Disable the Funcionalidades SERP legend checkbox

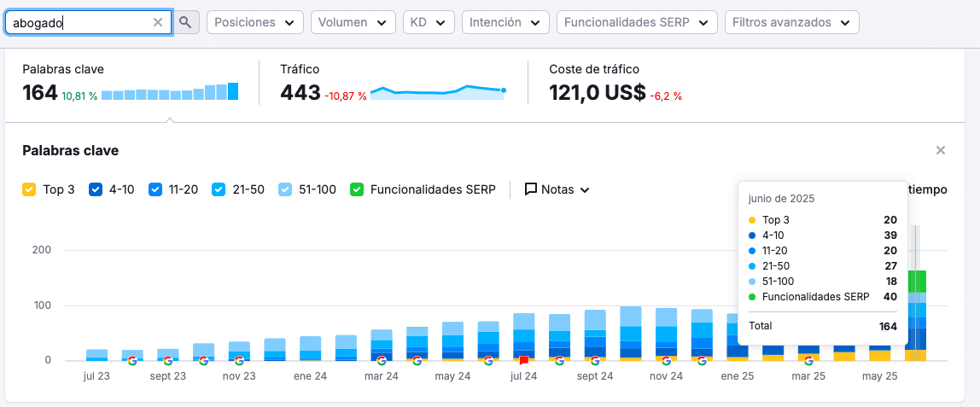click(356, 189)
